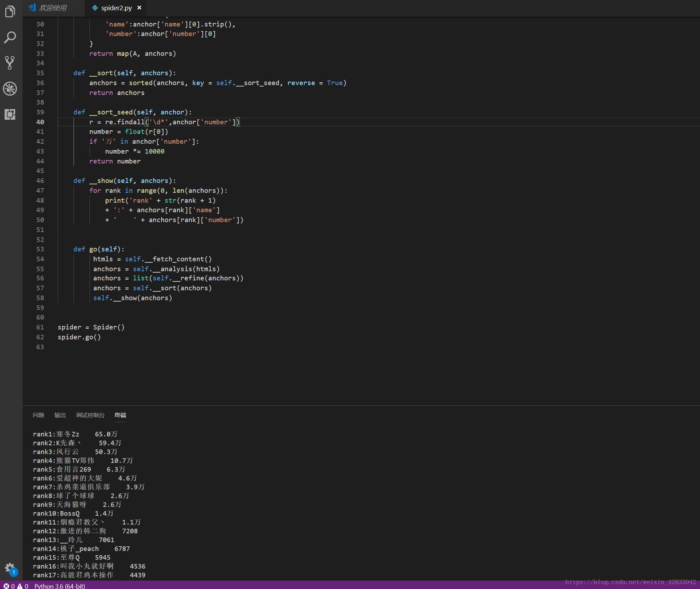The width and height of the screenshot is (700, 589).
Task: Click the 'def go(self):' line
Action: click(99, 249)
